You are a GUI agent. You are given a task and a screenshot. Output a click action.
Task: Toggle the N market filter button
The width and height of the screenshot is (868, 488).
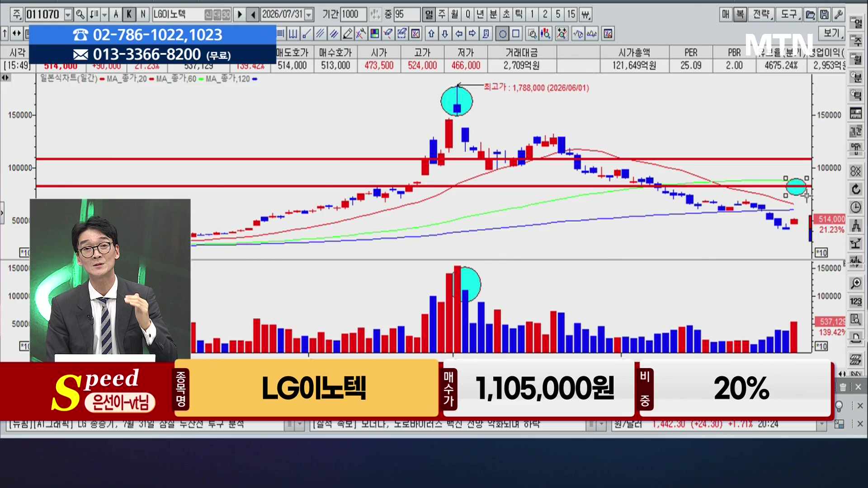pyautogui.click(x=143, y=14)
